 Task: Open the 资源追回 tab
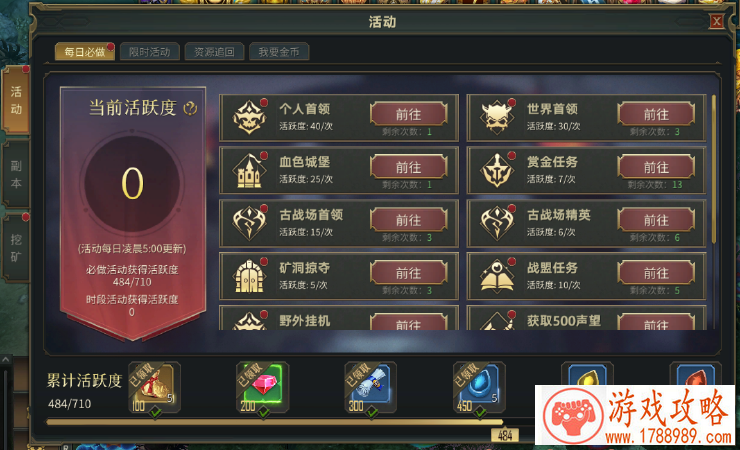[214, 52]
